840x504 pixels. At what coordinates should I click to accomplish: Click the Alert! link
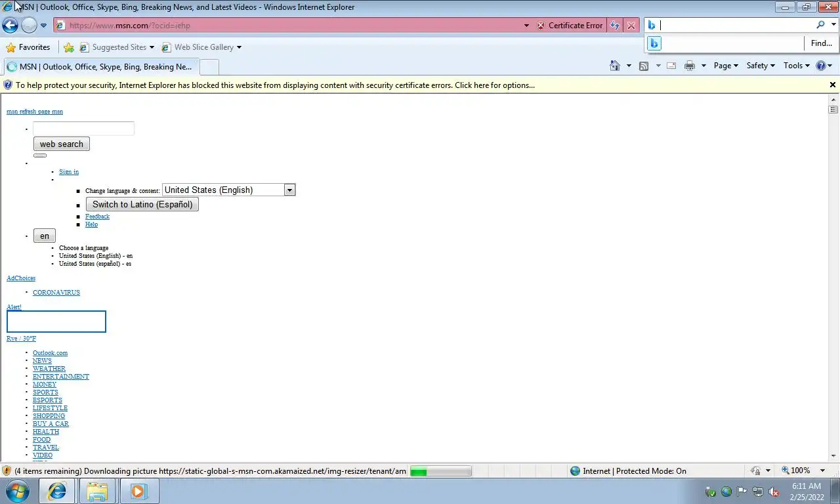pos(14,307)
